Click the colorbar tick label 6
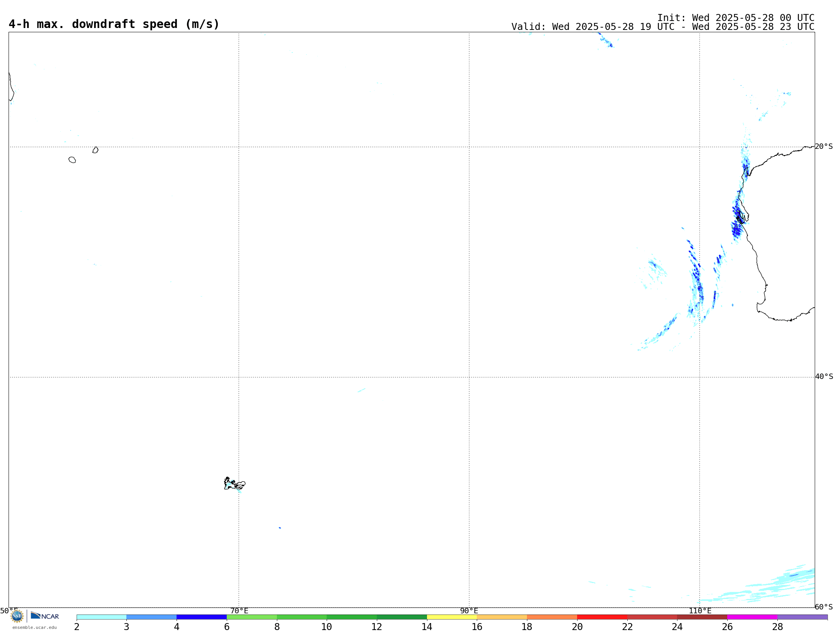Screen dimensions: 840x632 tap(227, 627)
